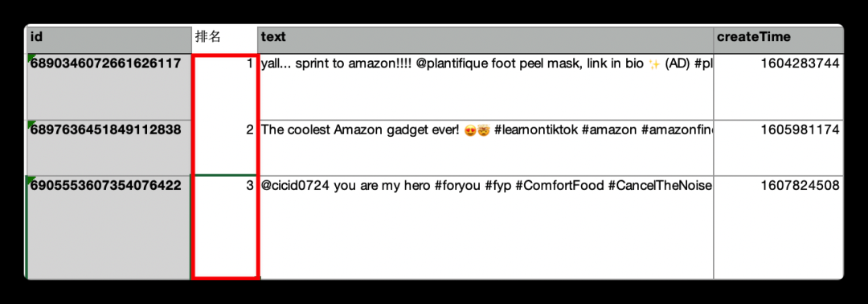The width and height of the screenshot is (868, 304).
Task: Click the cell with id 6905553607354076422
Action: click(x=108, y=227)
